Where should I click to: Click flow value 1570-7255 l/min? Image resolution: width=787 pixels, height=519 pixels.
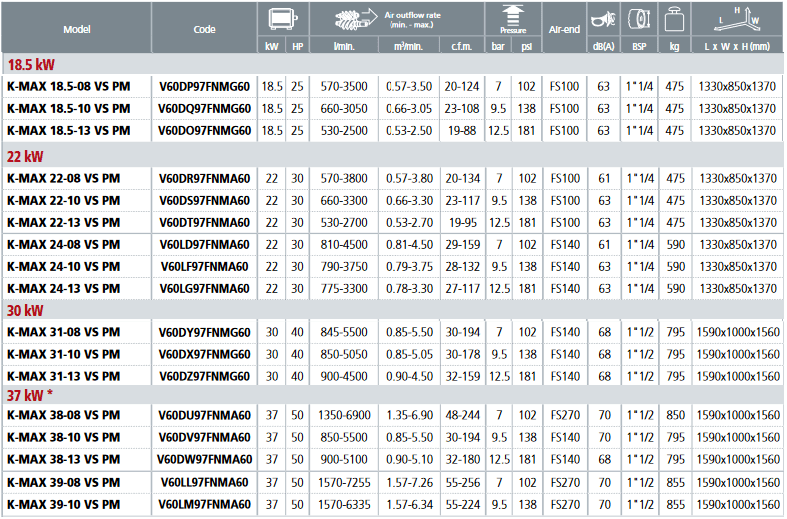(344, 482)
